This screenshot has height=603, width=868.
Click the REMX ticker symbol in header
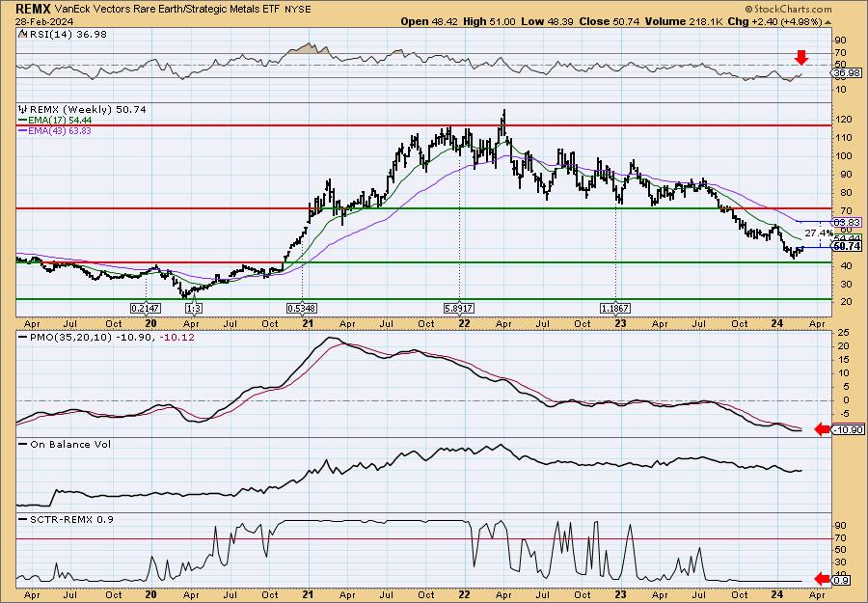tap(33, 9)
